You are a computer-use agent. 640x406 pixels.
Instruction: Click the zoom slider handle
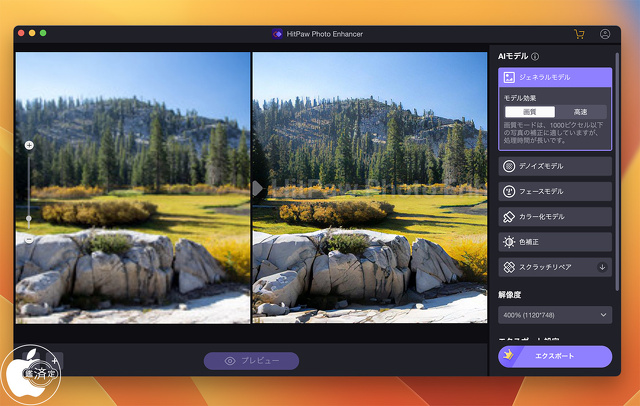tap(29, 219)
